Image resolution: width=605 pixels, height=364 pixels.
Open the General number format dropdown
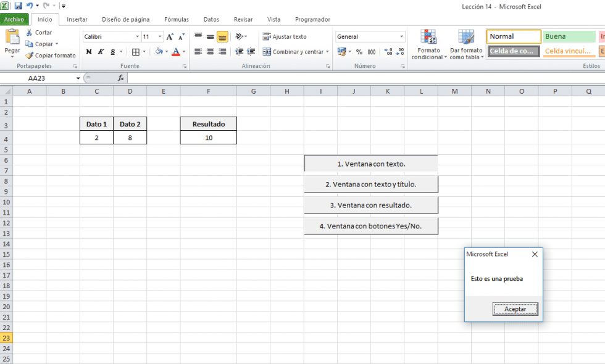coord(401,37)
